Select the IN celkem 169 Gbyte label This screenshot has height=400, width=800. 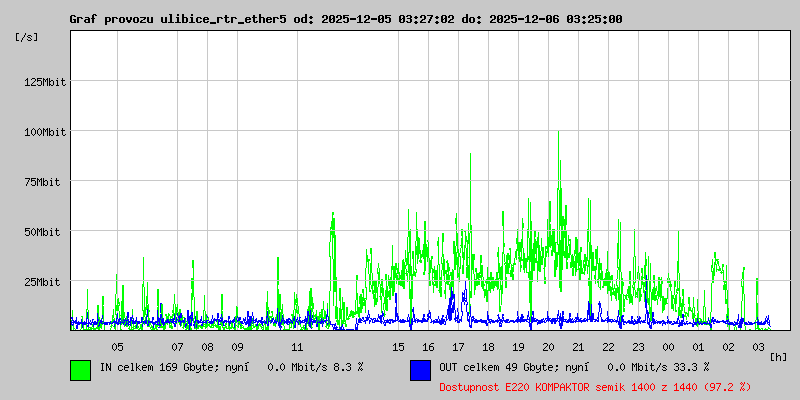154,367
